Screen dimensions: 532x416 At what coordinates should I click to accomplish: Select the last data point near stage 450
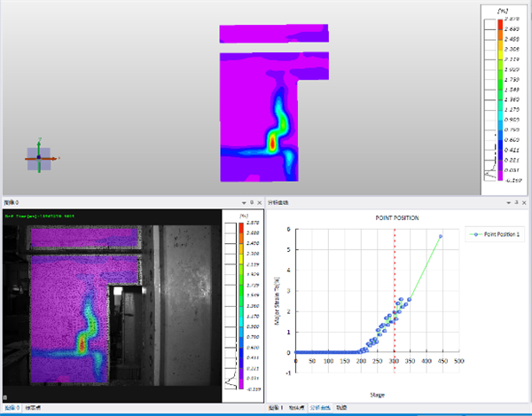(x=440, y=237)
